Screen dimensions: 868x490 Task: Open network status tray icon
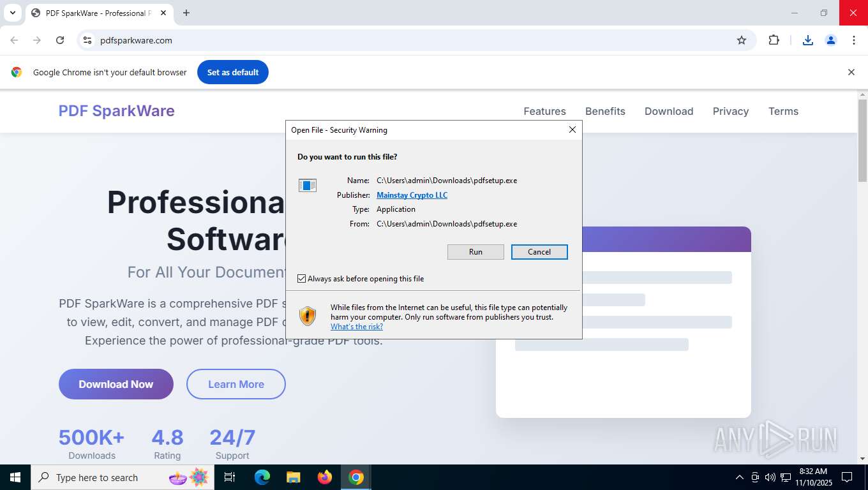[786, 477]
